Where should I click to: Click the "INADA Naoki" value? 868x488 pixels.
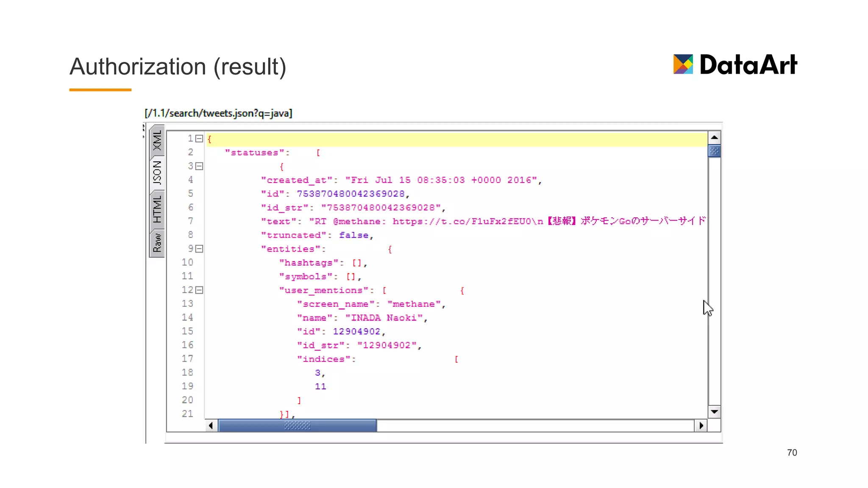[384, 318]
